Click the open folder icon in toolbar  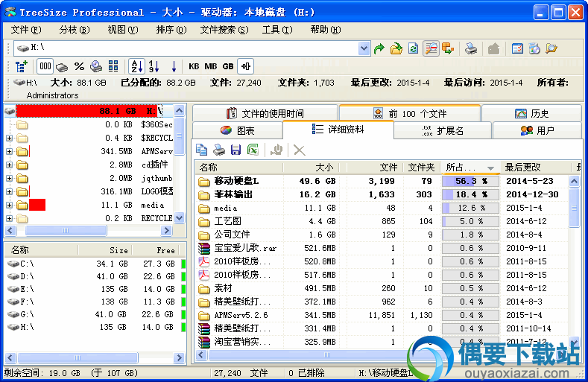396,48
